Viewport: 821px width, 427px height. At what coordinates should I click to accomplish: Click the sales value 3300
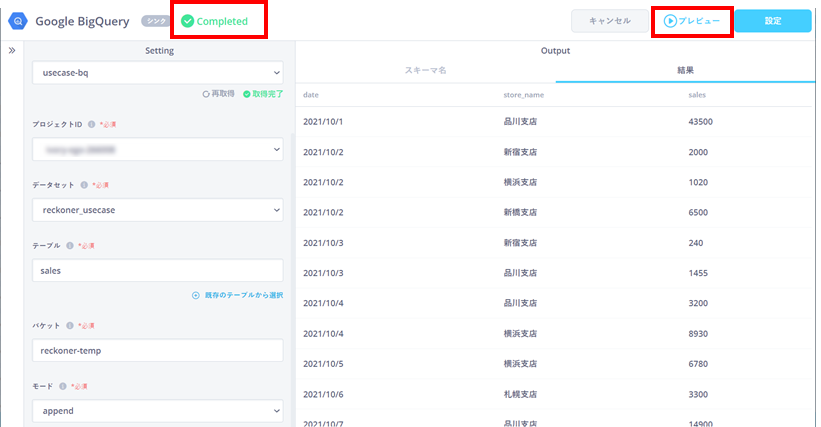(x=698, y=394)
